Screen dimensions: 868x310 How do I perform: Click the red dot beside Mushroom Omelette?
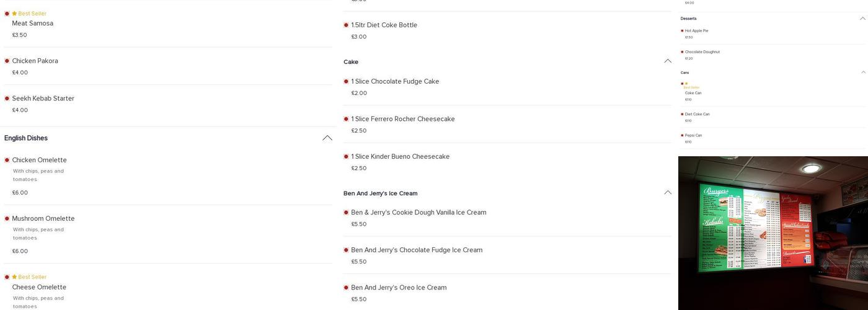tap(7, 219)
